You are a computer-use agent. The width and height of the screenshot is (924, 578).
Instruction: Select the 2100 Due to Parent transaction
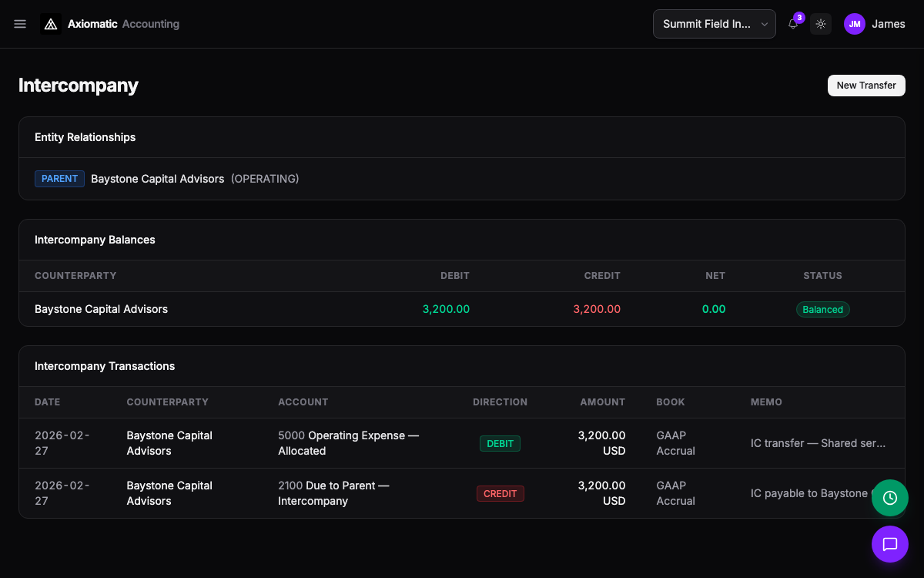pyautogui.click(x=462, y=493)
